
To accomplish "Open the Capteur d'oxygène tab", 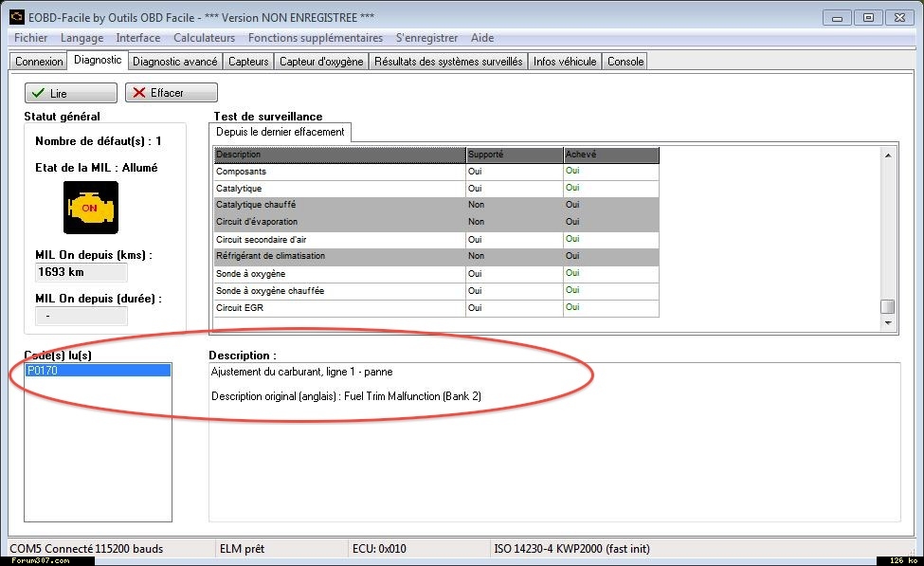I will click(x=321, y=62).
